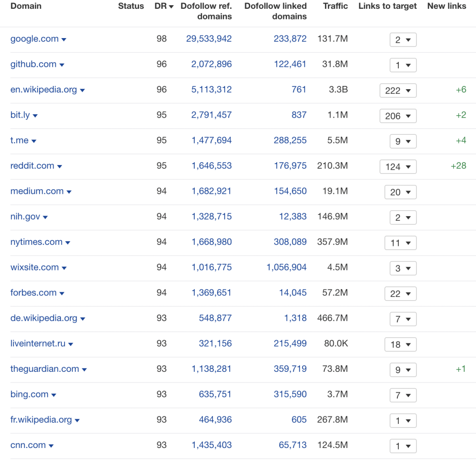
Task: Open links-to-target dropdown in wixsite.com row
Action: [403, 268]
